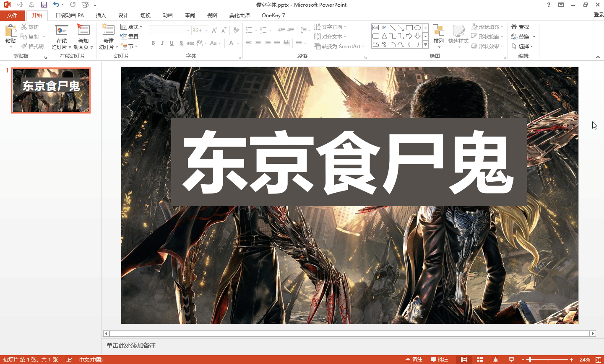The width and height of the screenshot is (604, 364).
Task: Open the Text Direction (文字方向) dropdown
Action: click(x=331, y=27)
